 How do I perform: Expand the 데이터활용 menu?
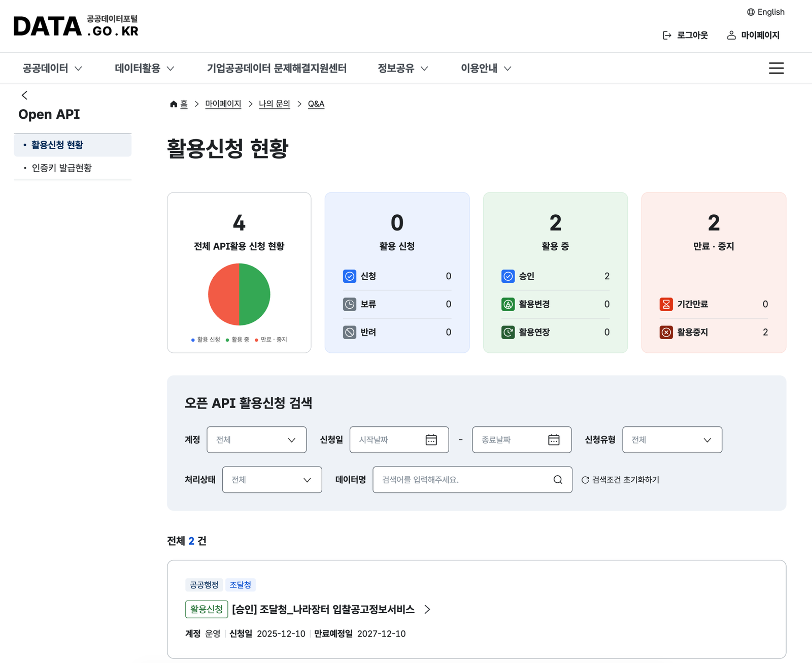point(145,68)
